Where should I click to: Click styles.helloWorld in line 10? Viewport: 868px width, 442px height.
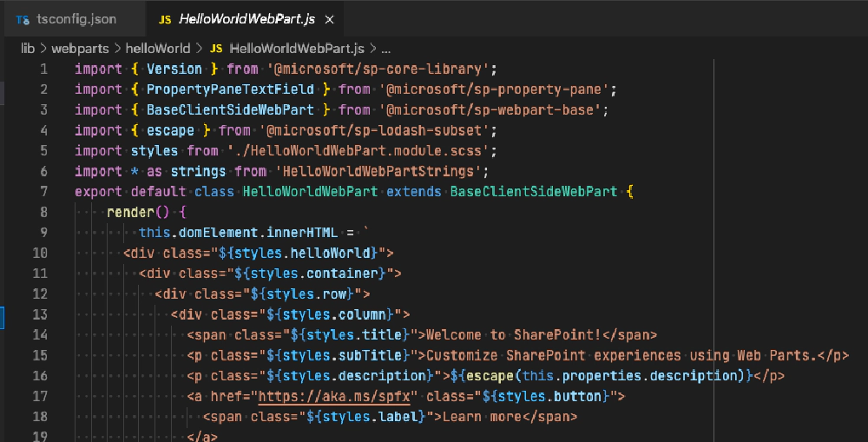point(302,253)
